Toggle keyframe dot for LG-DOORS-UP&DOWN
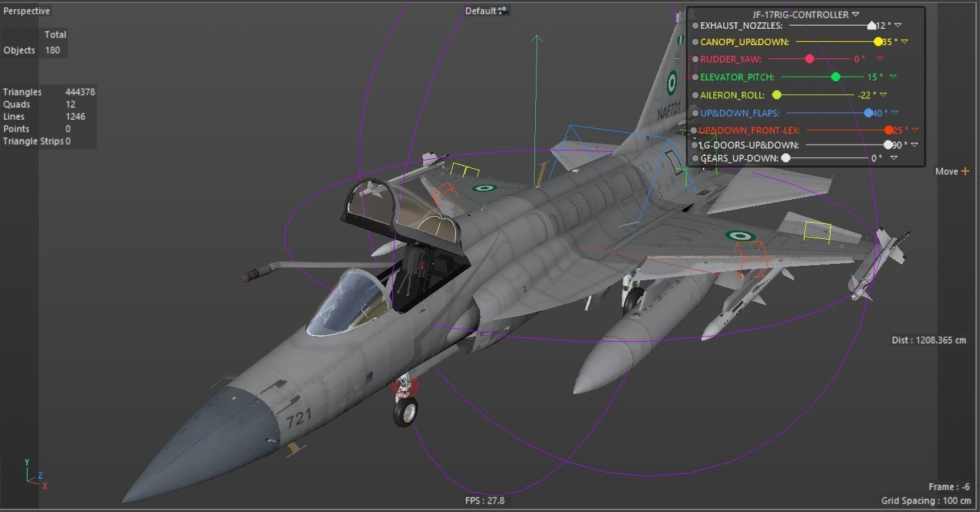The height and width of the screenshot is (512, 980). (x=695, y=145)
